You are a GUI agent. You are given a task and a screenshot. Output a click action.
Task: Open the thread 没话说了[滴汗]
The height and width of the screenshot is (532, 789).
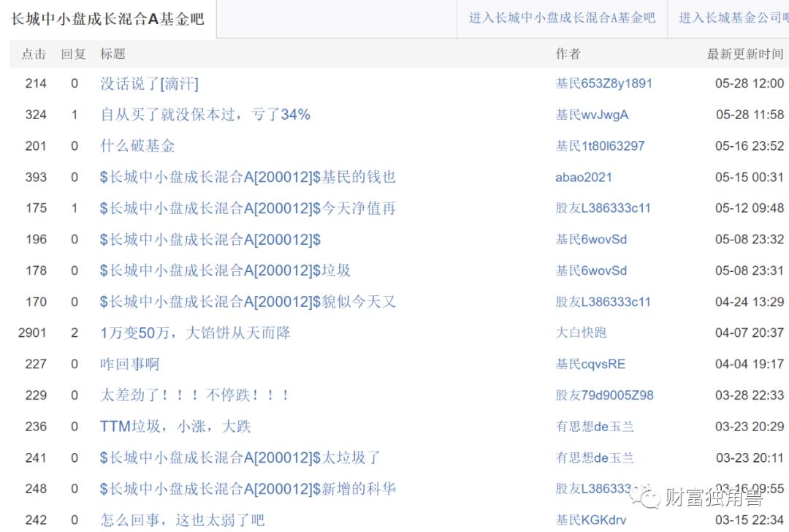(x=149, y=83)
